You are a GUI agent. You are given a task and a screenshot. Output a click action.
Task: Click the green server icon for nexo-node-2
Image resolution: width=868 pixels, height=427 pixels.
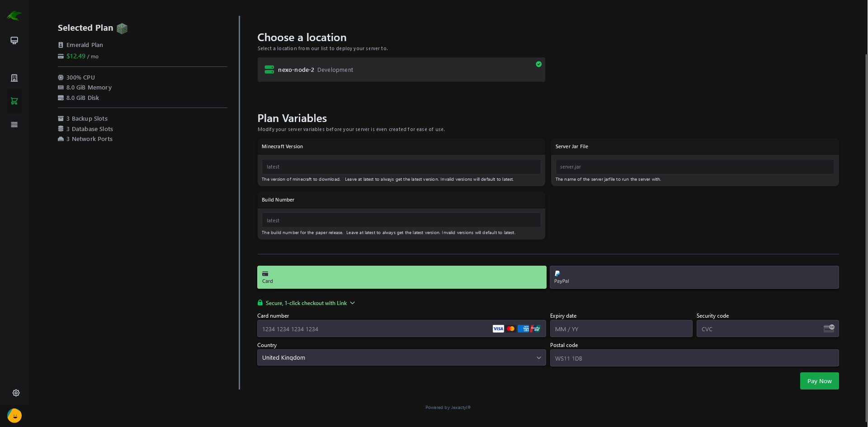click(x=269, y=70)
